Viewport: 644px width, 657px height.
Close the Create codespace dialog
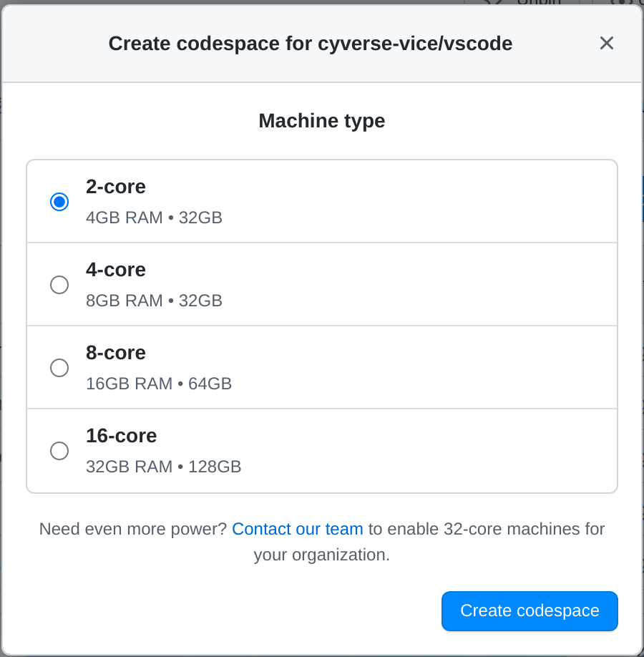click(606, 43)
